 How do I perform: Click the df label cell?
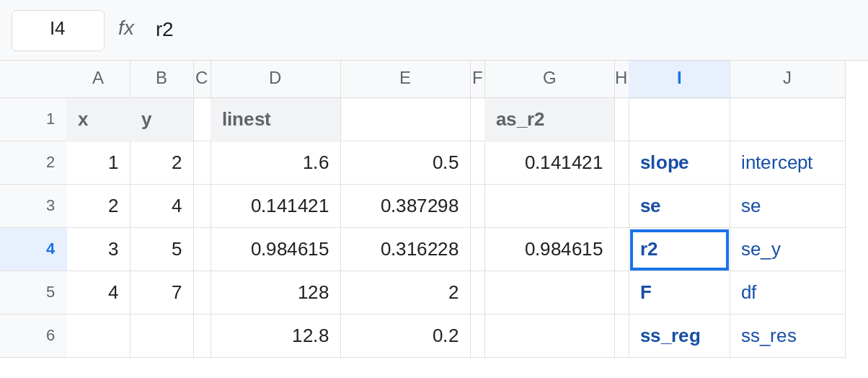point(787,292)
